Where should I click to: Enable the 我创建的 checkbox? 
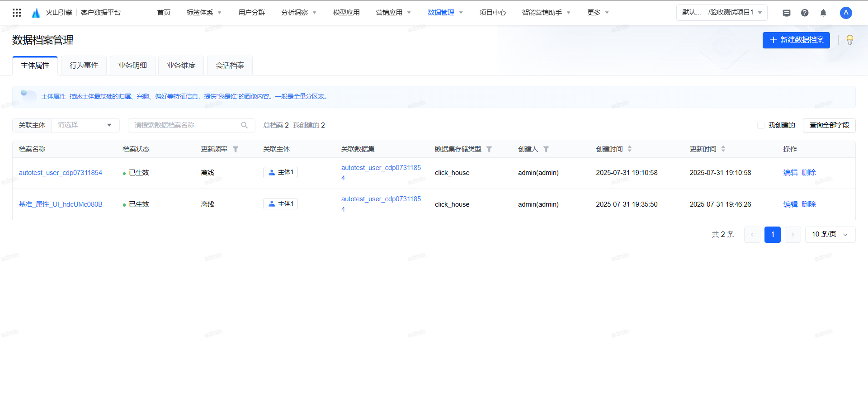click(761, 125)
